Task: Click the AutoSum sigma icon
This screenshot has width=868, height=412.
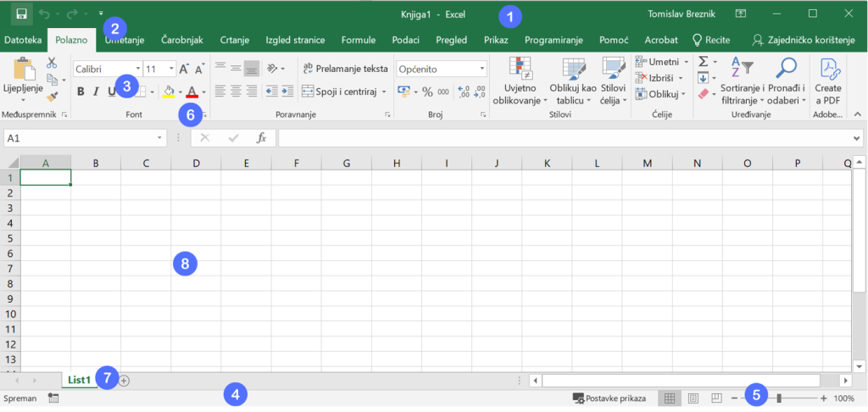Action: click(x=703, y=62)
